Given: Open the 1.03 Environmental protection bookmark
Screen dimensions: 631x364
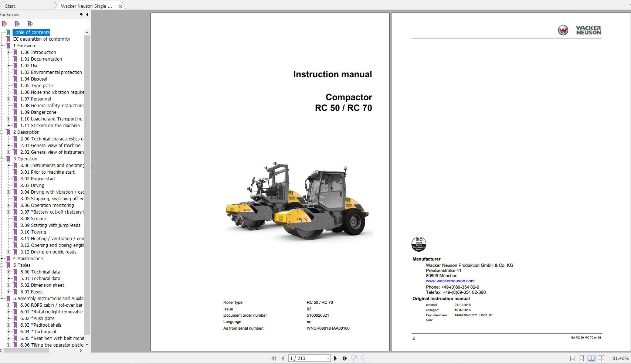Looking at the screenshot, I should pyautogui.click(x=51, y=72).
